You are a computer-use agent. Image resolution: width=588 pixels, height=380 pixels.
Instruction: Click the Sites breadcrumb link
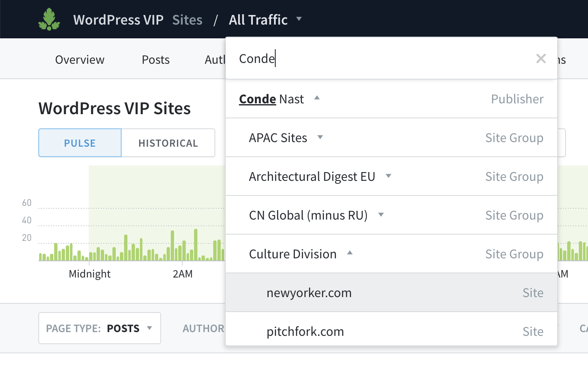coord(187,20)
